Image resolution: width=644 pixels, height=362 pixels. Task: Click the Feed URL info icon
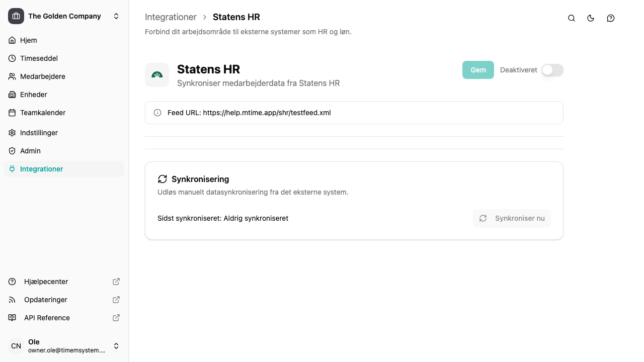pyautogui.click(x=157, y=113)
